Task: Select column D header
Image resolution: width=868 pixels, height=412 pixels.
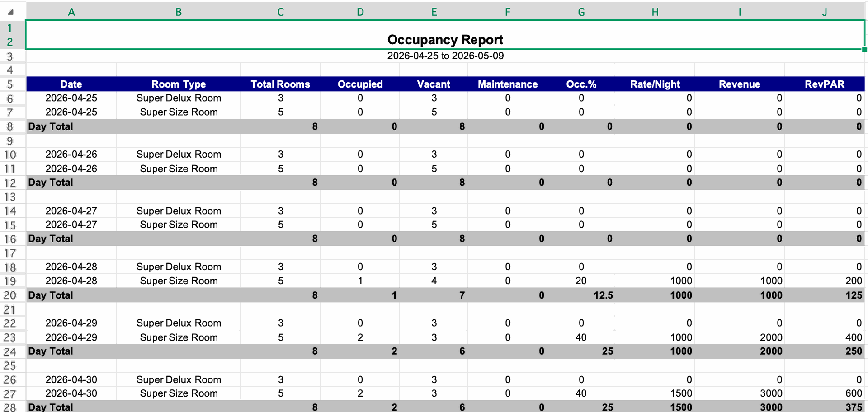Action: [x=360, y=12]
